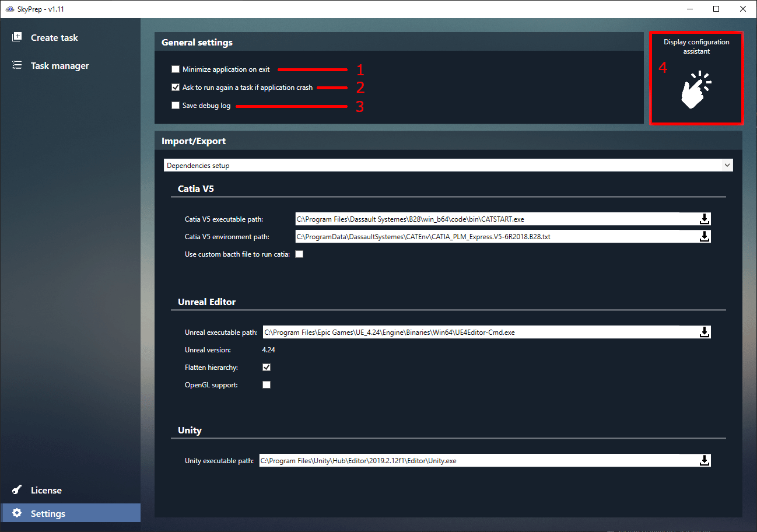Browse for Catia V5 environment path
757x532 pixels.
pos(705,236)
